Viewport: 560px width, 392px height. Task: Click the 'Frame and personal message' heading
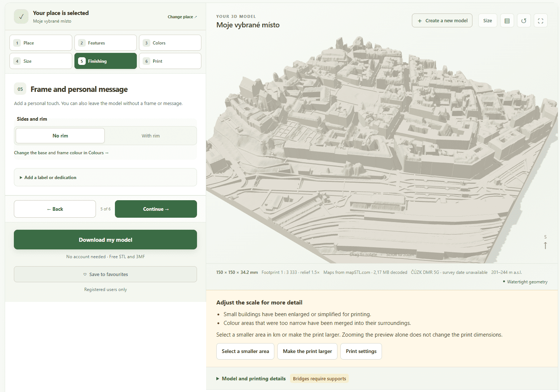coord(79,89)
